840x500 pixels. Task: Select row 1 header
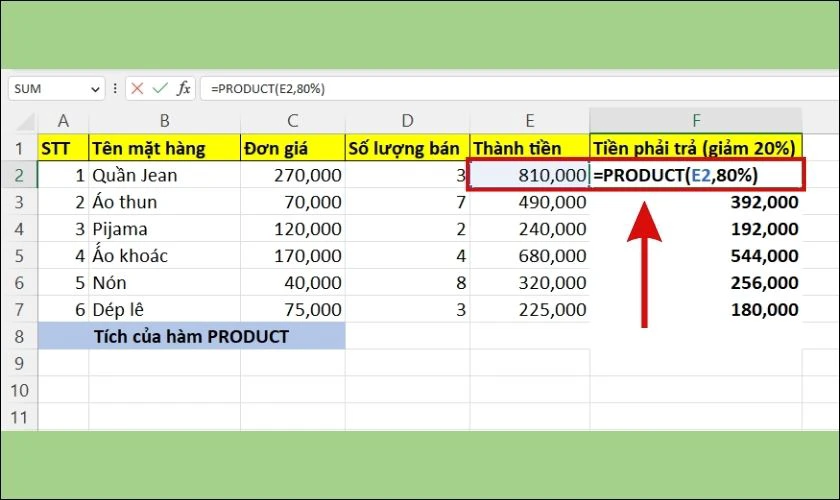pos(19,148)
